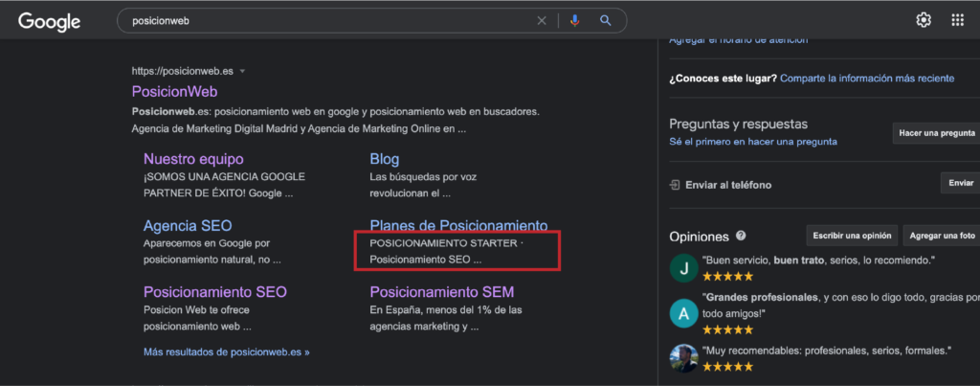Click star rating under "Buen servicio" review
The image size is (980, 386).
tap(727, 276)
